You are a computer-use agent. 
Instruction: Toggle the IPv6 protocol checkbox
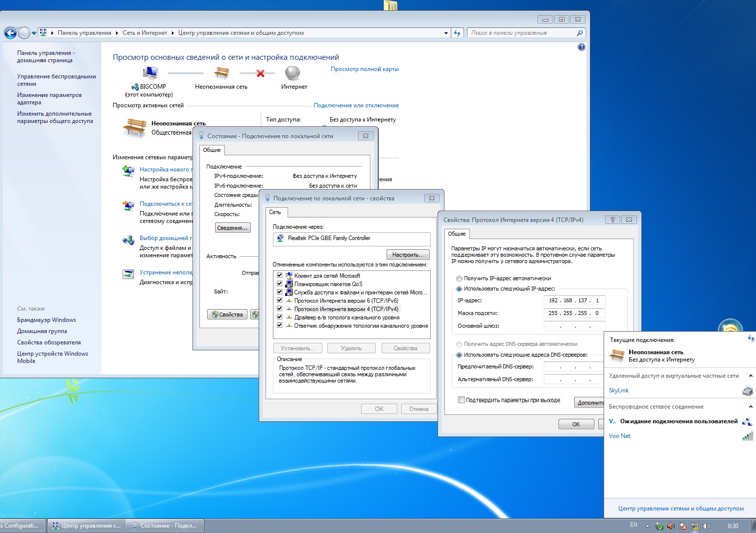(x=280, y=301)
